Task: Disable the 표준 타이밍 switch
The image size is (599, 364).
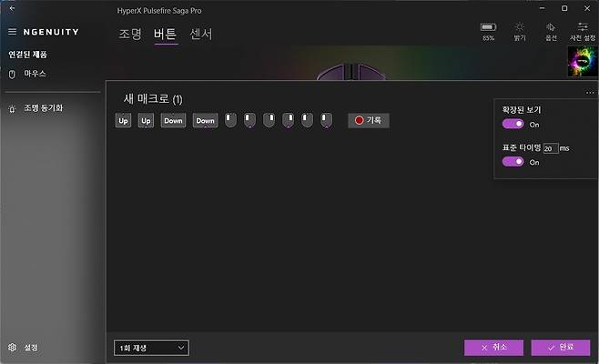Action: 513,161
